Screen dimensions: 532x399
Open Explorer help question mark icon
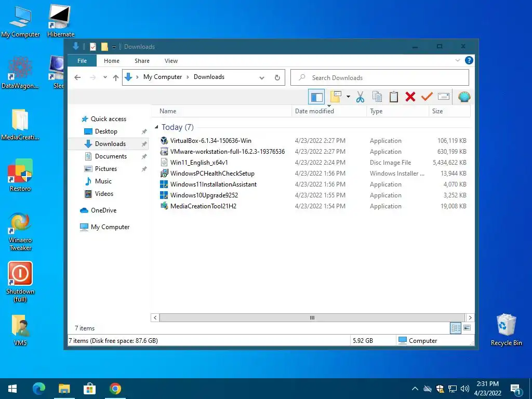point(469,60)
